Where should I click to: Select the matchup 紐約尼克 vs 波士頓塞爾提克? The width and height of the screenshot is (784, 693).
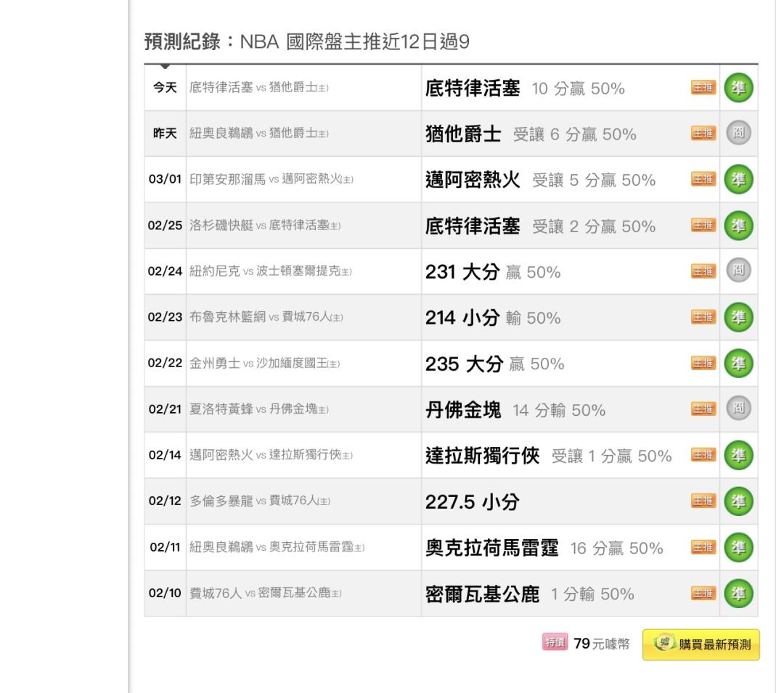click(271, 271)
